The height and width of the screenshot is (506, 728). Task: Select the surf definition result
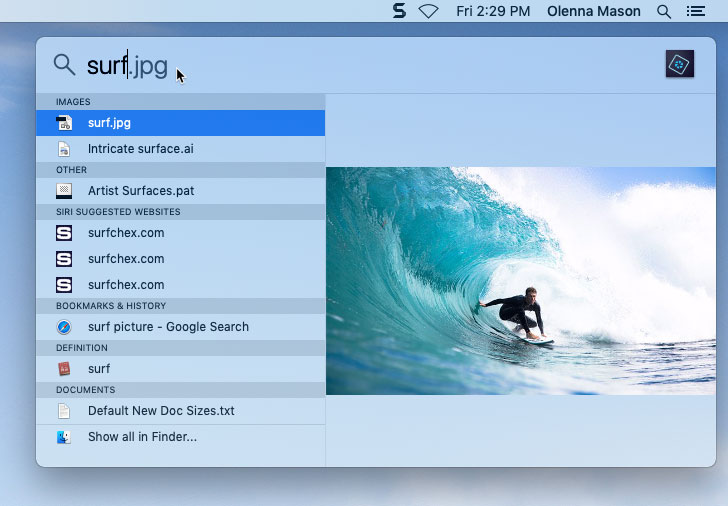(x=181, y=369)
